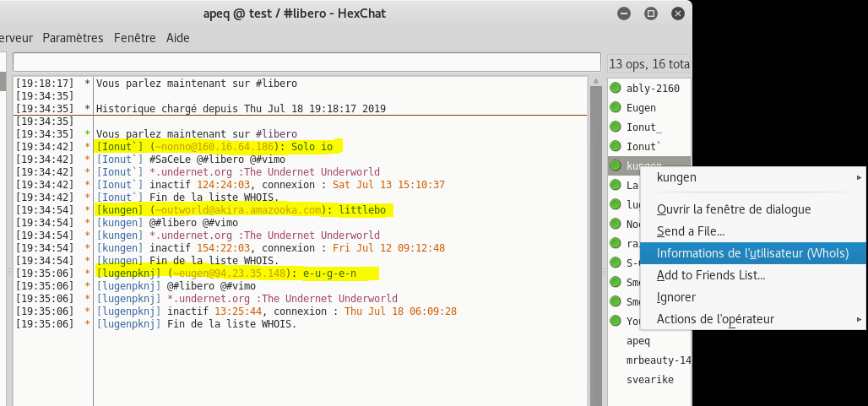Expand the kungen submenu in context menu
The height and width of the screenshot is (406, 868).
(x=753, y=177)
